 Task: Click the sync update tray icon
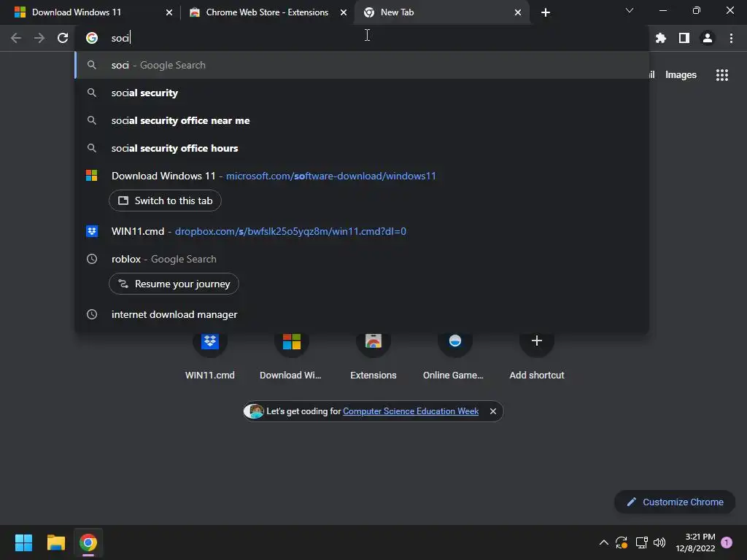tap(622, 542)
